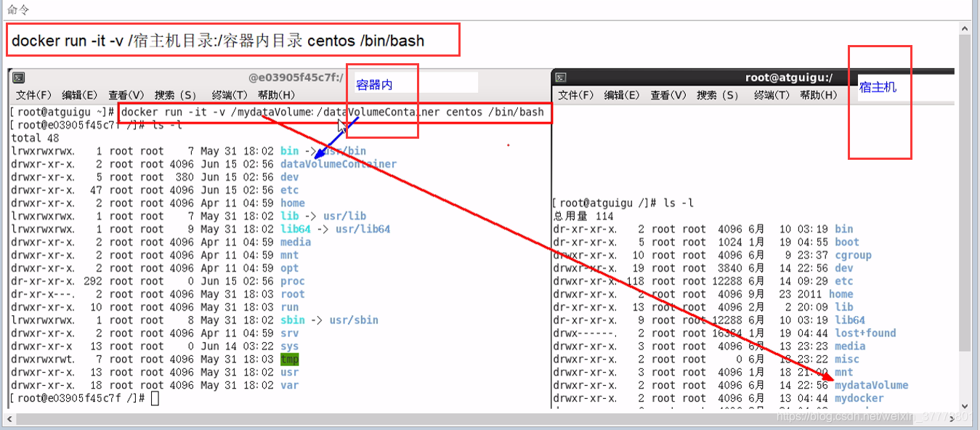This screenshot has height=430, width=980.
Task: Click srv directory in the container listing
Action: coord(289,333)
